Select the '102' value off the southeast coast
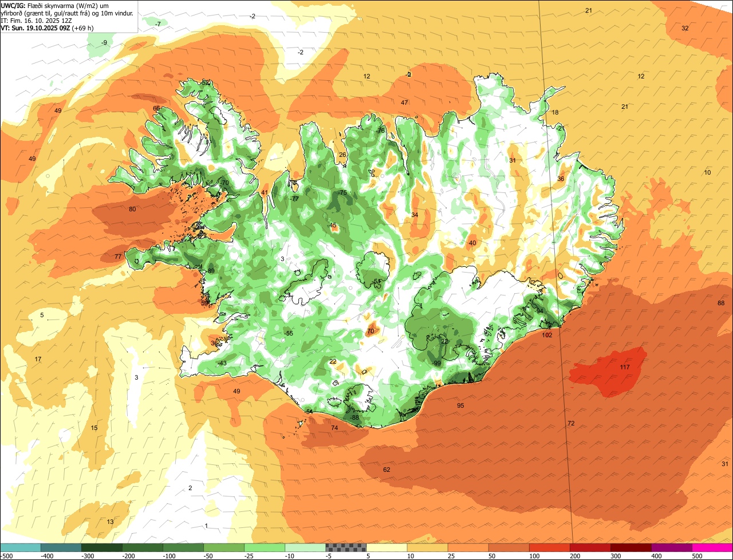733x560 pixels. pyautogui.click(x=547, y=335)
